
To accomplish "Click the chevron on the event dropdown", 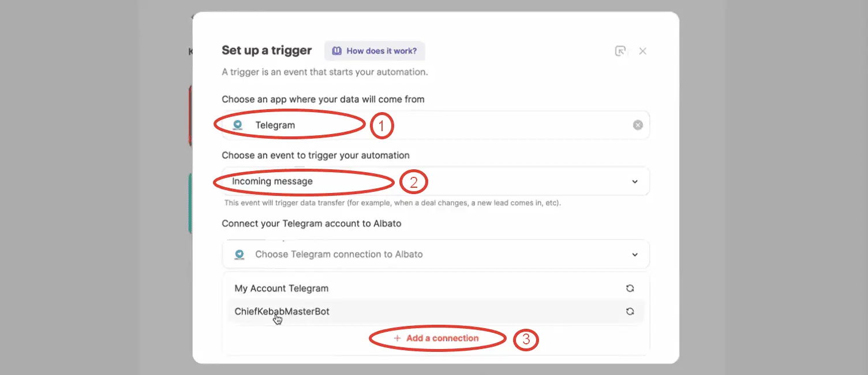I will tap(635, 181).
